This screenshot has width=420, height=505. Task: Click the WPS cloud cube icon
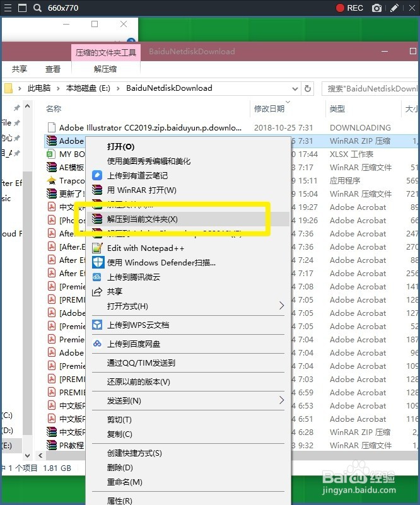click(x=97, y=325)
